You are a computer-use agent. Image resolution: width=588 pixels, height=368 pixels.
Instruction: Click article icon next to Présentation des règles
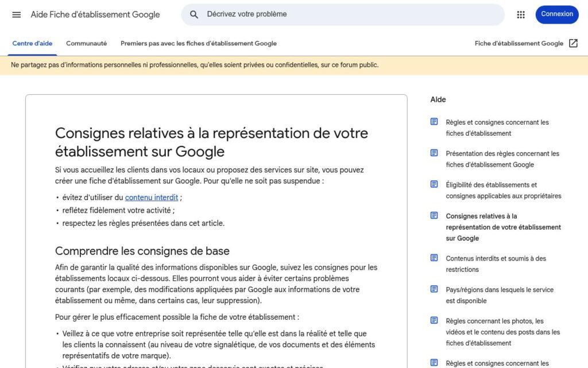coord(434,153)
